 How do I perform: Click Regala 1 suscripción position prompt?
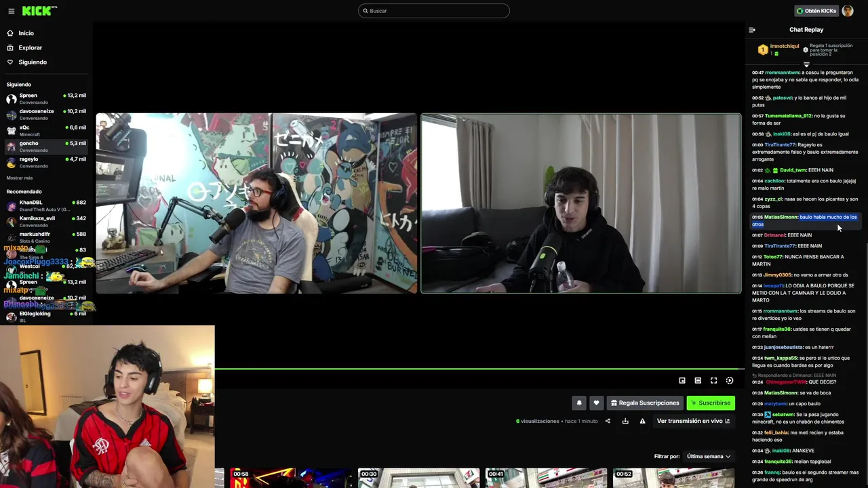point(828,49)
